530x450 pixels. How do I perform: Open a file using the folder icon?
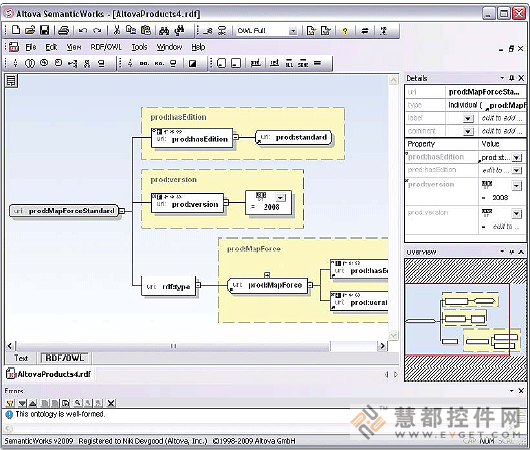point(30,30)
